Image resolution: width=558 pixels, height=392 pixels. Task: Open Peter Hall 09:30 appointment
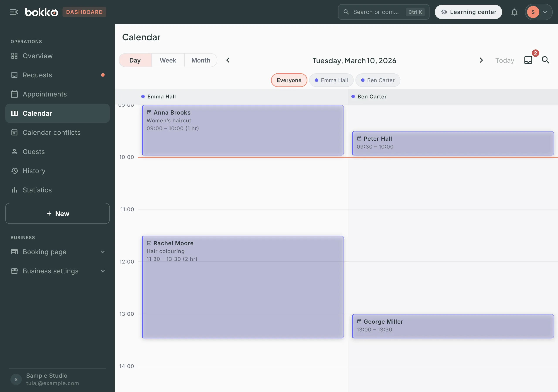[x=453, y=143]
